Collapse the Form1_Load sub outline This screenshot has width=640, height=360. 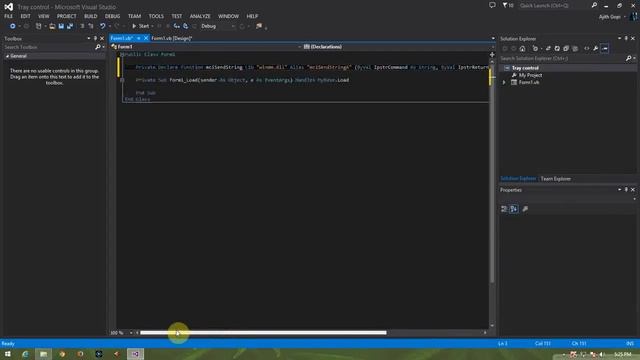tap(122, 80)
